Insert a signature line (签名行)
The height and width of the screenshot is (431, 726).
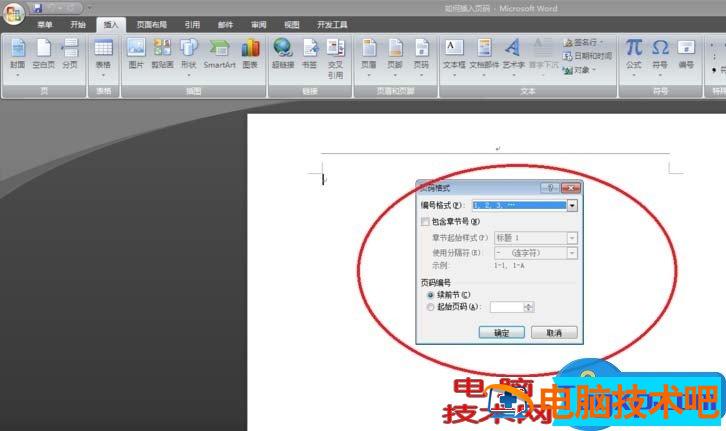(583, 43)
